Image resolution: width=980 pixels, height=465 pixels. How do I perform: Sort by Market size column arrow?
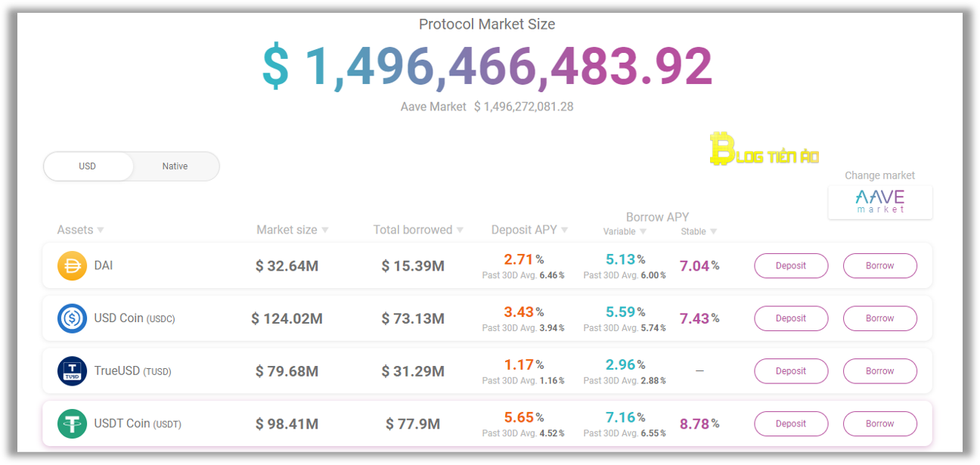[x=325, y=230]
